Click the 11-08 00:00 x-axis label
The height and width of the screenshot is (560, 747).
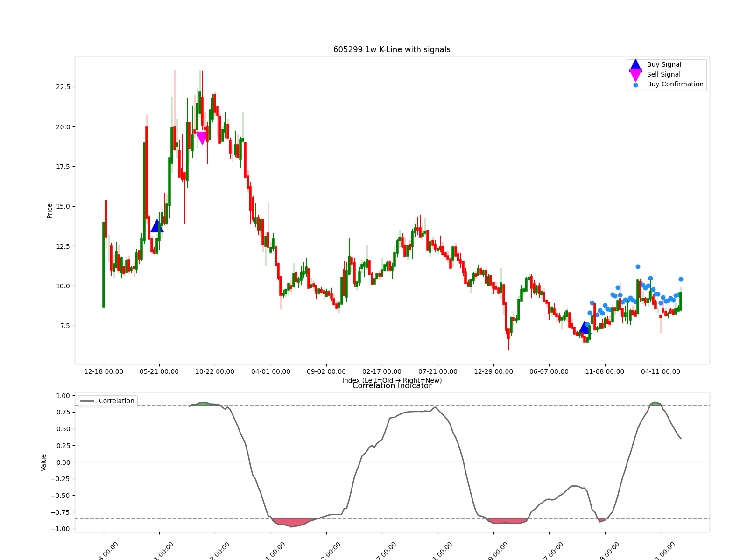coord(605,372)
